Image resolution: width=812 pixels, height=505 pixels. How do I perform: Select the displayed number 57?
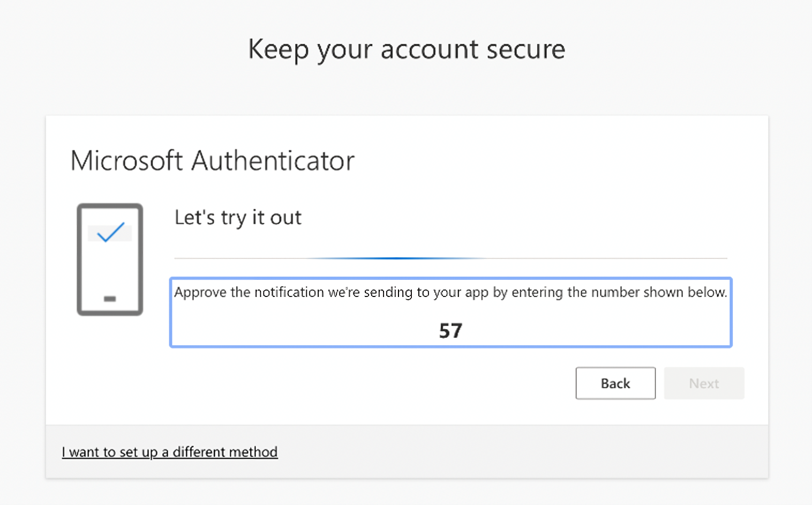(450, 331)
